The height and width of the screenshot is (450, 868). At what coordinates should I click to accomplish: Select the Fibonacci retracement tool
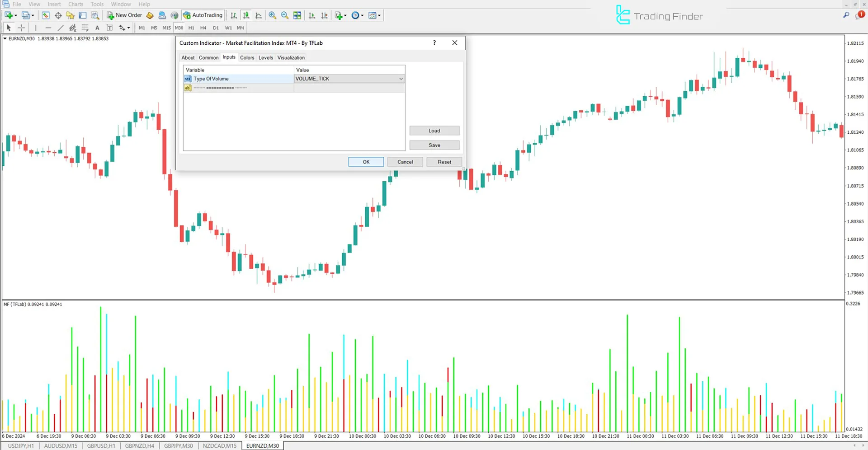(85, 28)
